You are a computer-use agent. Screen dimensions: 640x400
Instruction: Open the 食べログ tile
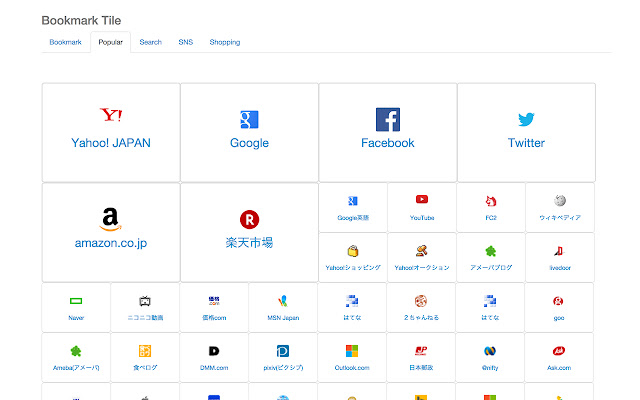point(145,358)
